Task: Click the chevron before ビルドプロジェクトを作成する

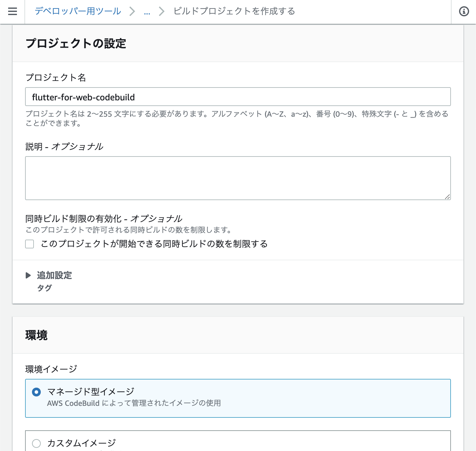Action: [x=161, y=12]
